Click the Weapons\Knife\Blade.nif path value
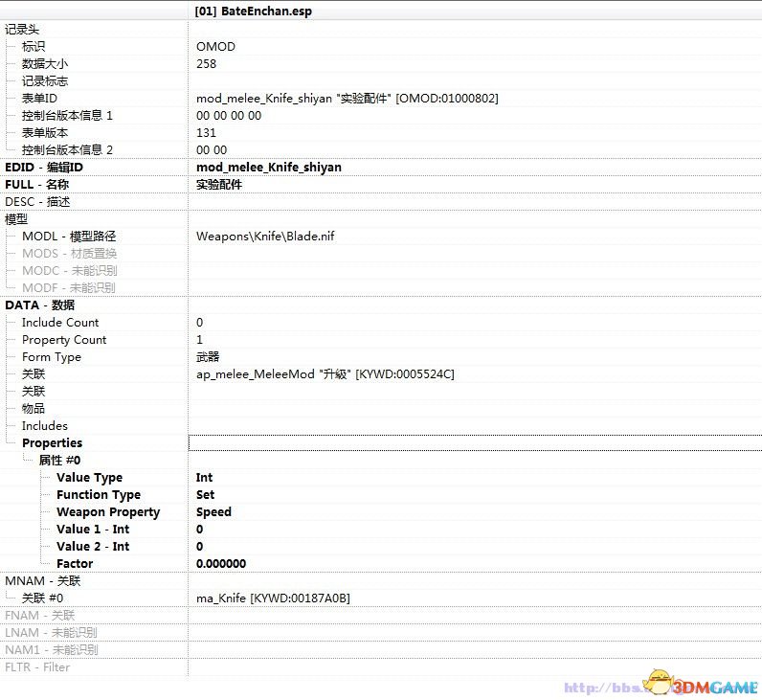762x700 pixels. click(265, 237)
